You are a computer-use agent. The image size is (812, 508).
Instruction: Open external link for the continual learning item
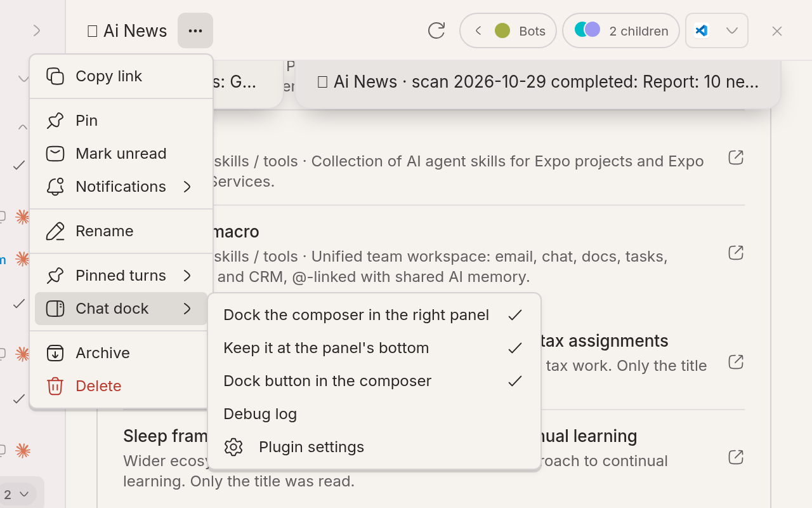pyautogui.click(x=736, y=457)
